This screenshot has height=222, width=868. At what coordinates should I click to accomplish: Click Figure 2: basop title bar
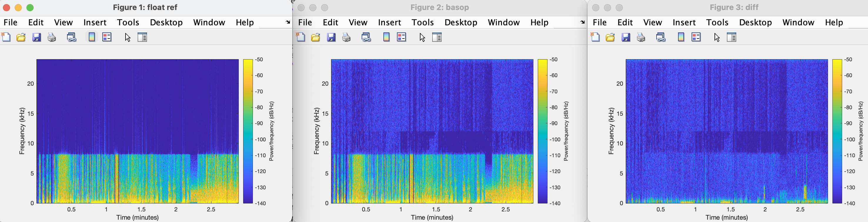coord(439,7)
